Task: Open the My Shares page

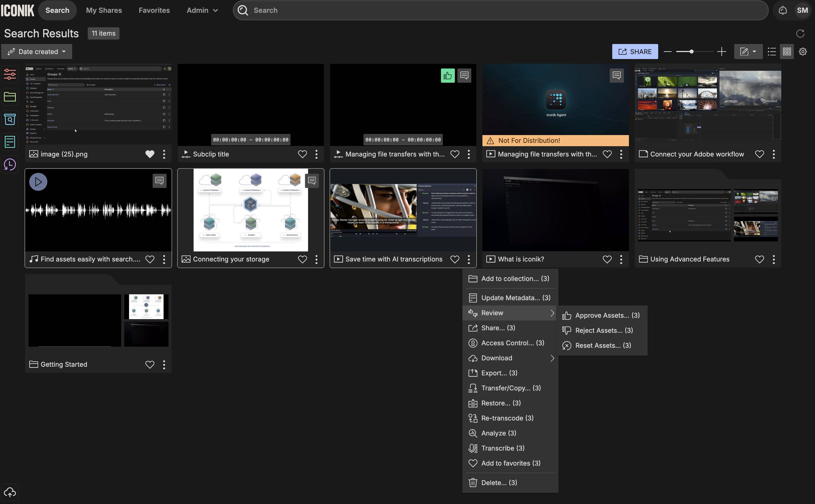Action: click(104, 10)
